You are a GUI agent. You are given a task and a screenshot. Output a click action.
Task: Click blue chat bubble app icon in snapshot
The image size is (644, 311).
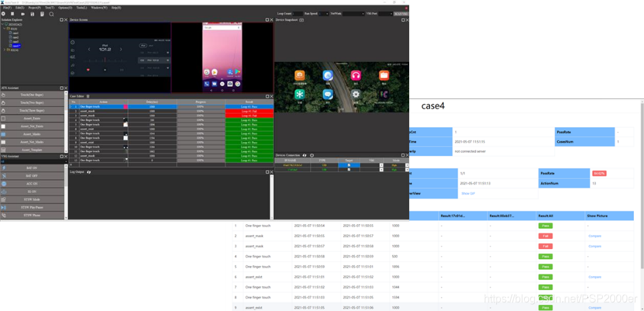pyautogui.click(x=327, y=94)
